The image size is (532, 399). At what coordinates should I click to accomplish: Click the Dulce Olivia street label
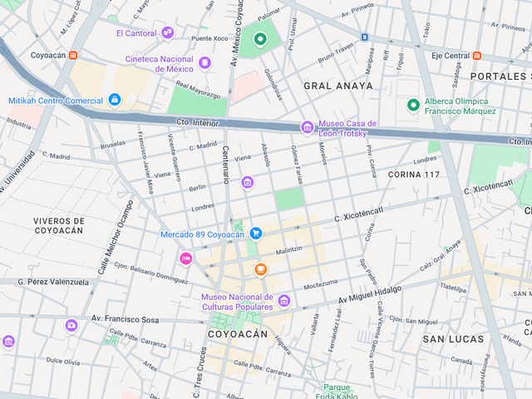tap(63, 361)
